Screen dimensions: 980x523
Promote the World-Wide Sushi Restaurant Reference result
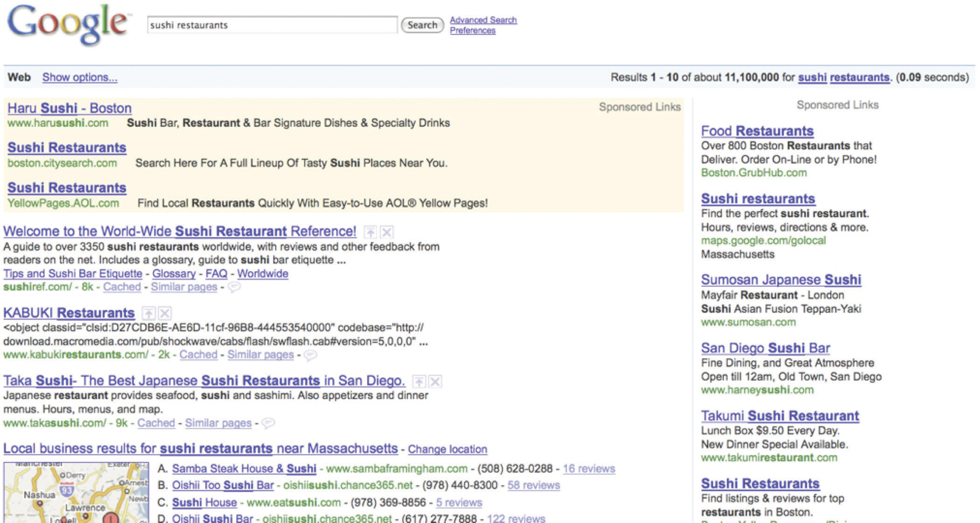coord(370,232)
